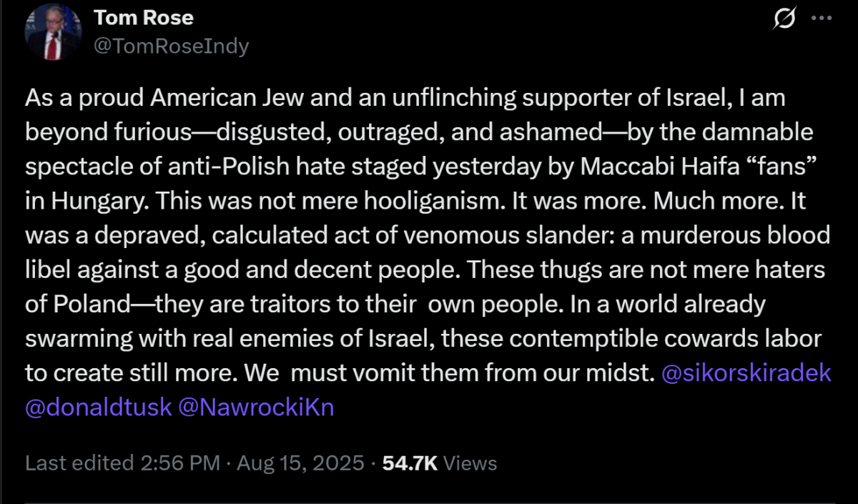Image resolution: width=858 pixels, height=504 pixels.
Task: Click Tom Rose's profile avatar
Action: coord(51,32)
